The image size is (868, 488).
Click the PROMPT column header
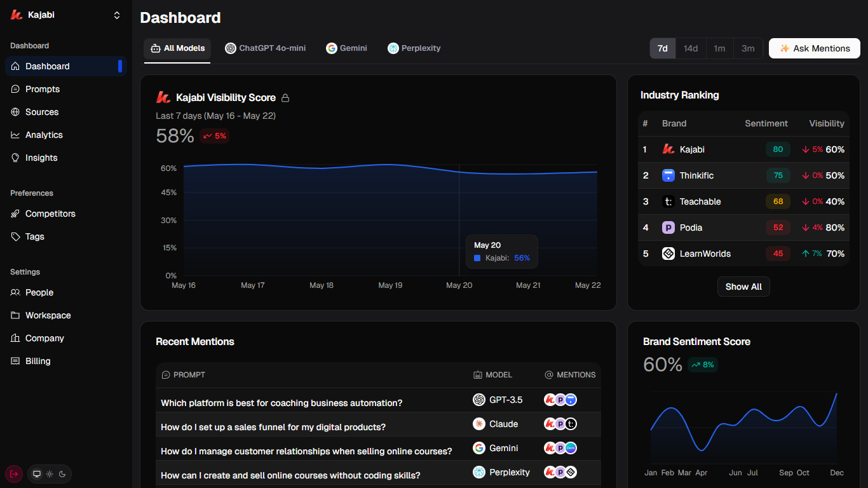184,375
